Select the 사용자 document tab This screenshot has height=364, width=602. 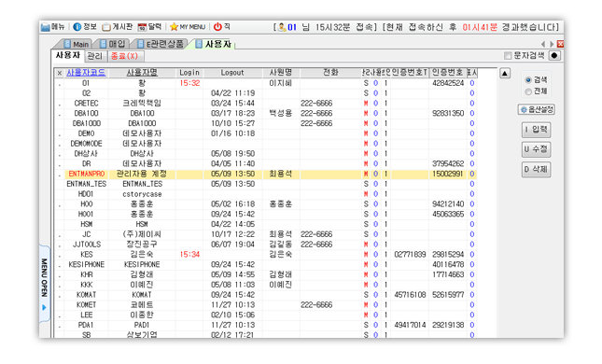point(213,44)
